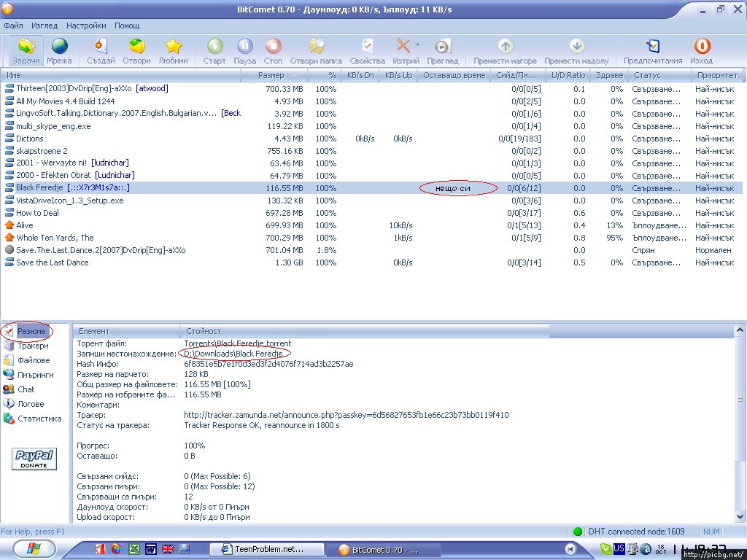The width and height of the screenshot is (747, 560).
Task: Click the Изтрий red X icon
Action: [x=403, y=46]
